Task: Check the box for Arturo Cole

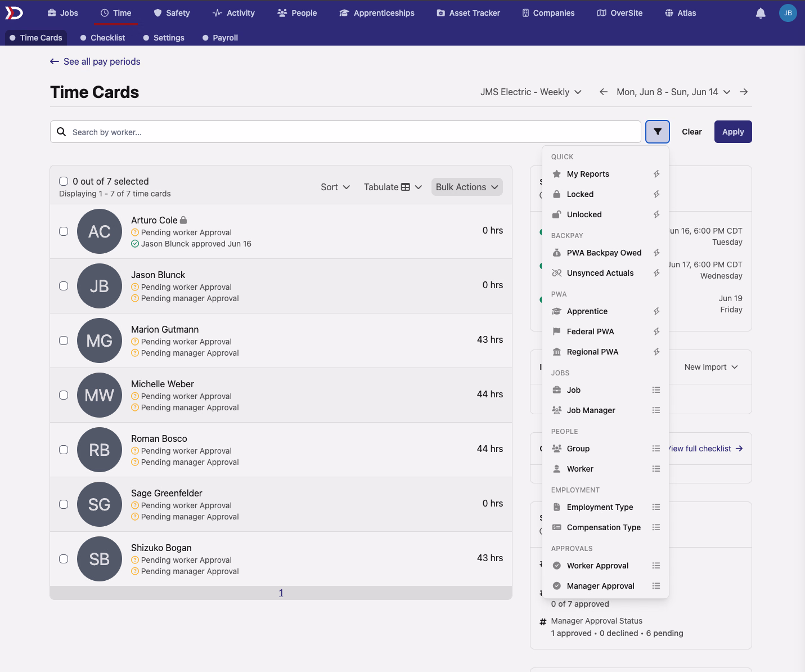Action: coord(64,231)
